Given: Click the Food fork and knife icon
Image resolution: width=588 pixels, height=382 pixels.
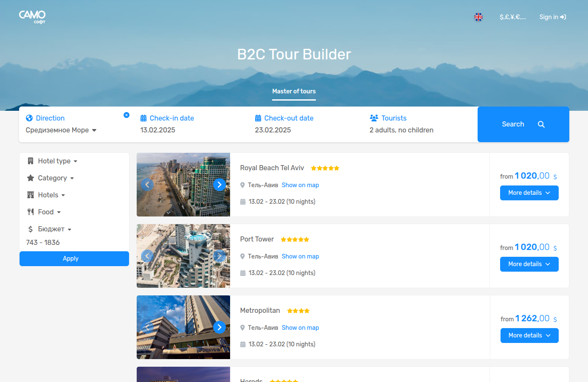Looking at the screenshot, I should pos(31,212).
